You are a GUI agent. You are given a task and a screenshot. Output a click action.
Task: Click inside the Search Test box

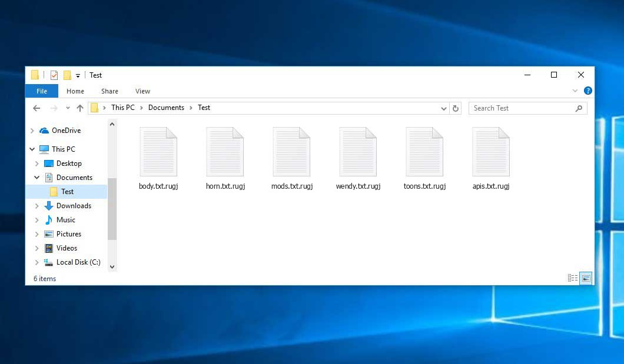pos(518,108)
